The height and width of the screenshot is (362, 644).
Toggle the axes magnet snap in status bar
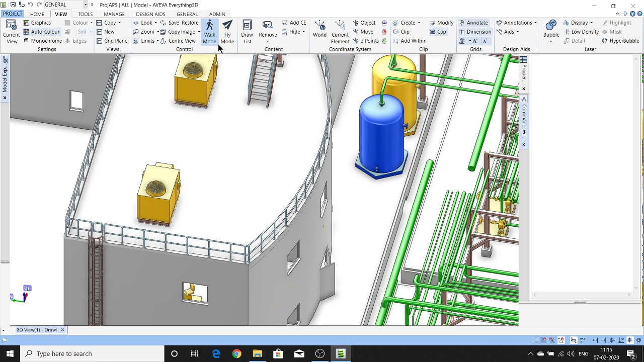560,340
